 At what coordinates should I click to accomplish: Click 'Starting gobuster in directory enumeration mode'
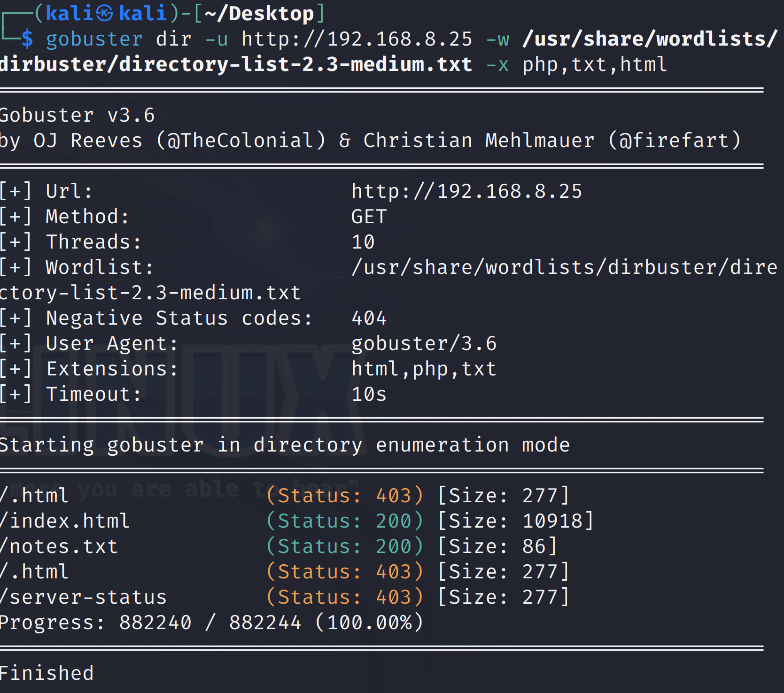(x=285, y=445)
